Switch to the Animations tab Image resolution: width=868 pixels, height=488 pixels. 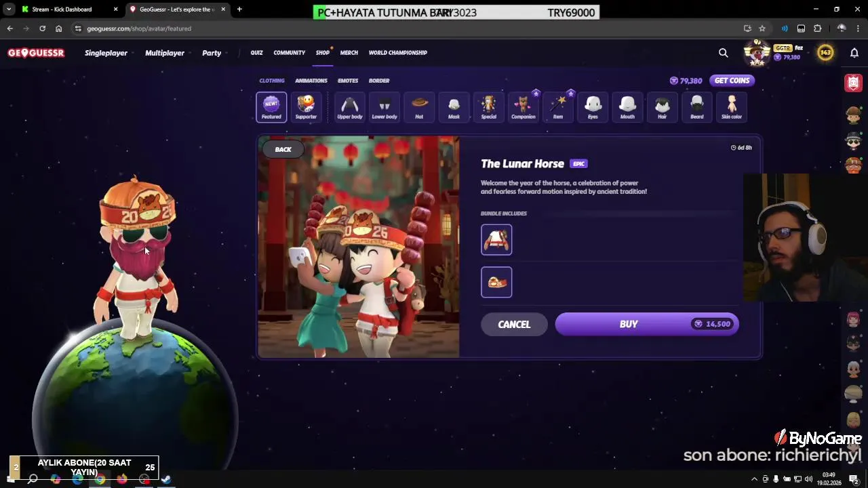coord(311,81)
